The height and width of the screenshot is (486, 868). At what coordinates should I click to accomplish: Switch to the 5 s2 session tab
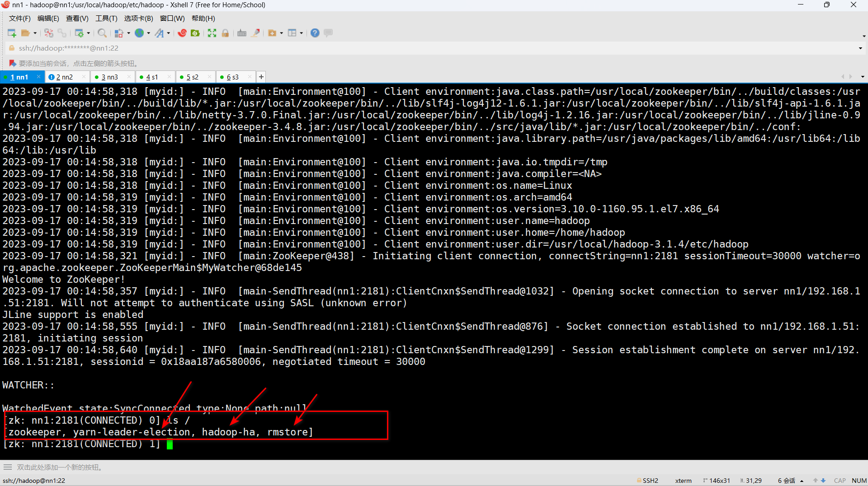click(193, 77)
